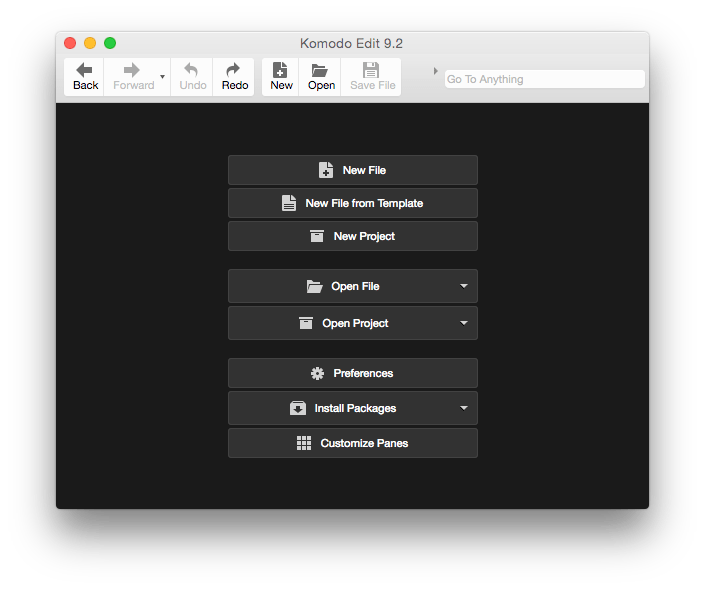Expand the toolbar overflow triangle
705x589 pixels.
[435, 71]
